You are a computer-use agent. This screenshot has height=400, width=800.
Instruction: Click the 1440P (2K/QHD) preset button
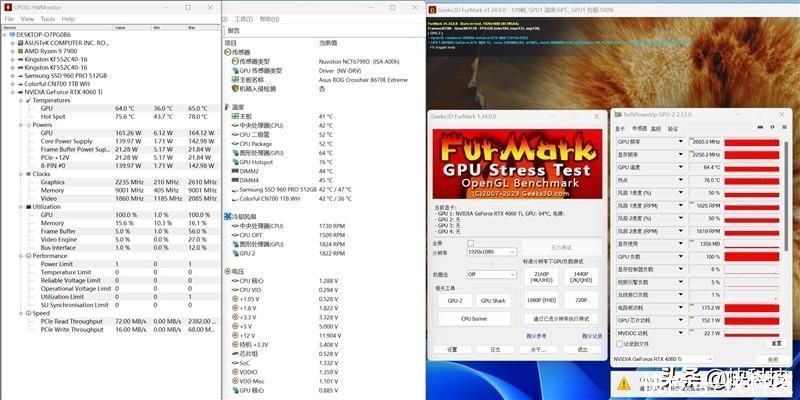581,277
